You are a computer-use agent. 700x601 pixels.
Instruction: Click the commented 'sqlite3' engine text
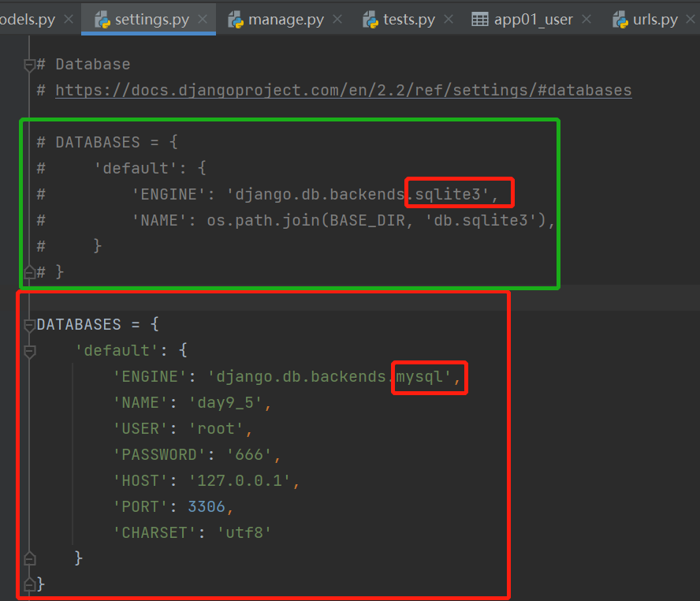[448, 194]
